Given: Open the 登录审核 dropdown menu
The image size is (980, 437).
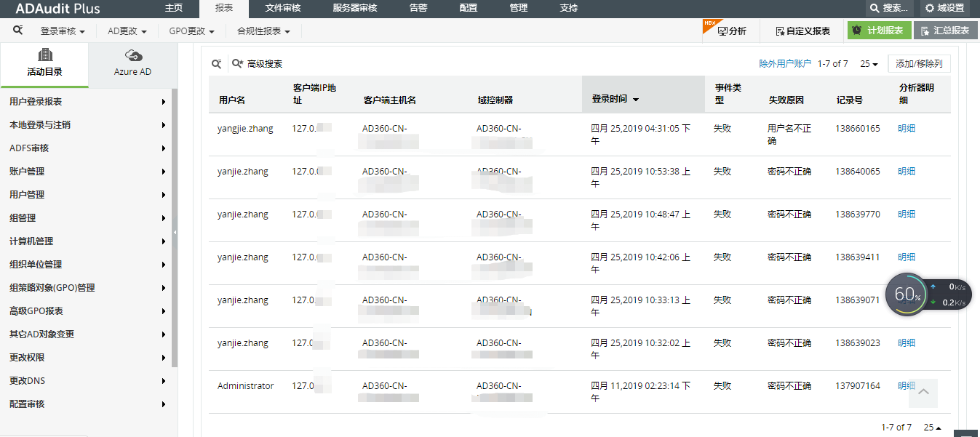Looking at the screenshot, I should coord(63,31).
